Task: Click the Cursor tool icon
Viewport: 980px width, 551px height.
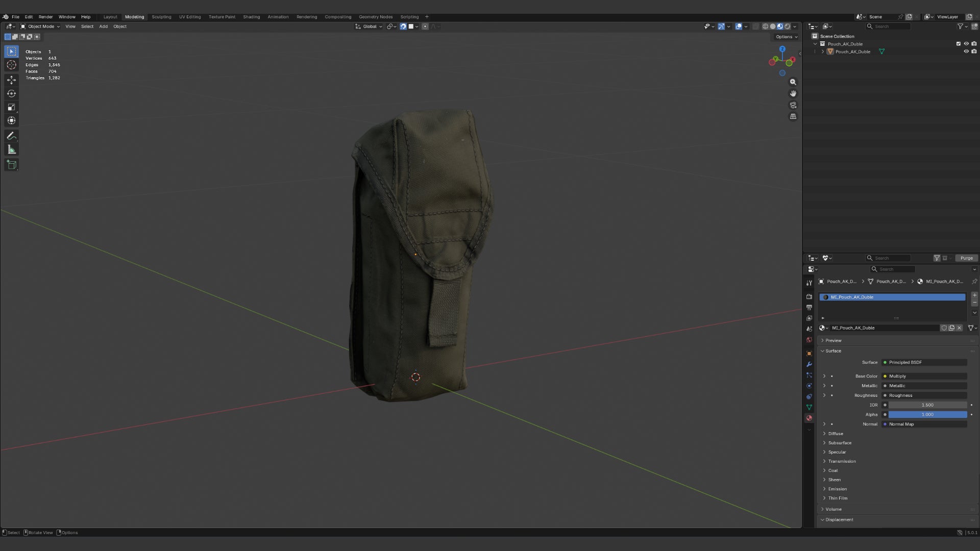Action: [x=11, y=65]
